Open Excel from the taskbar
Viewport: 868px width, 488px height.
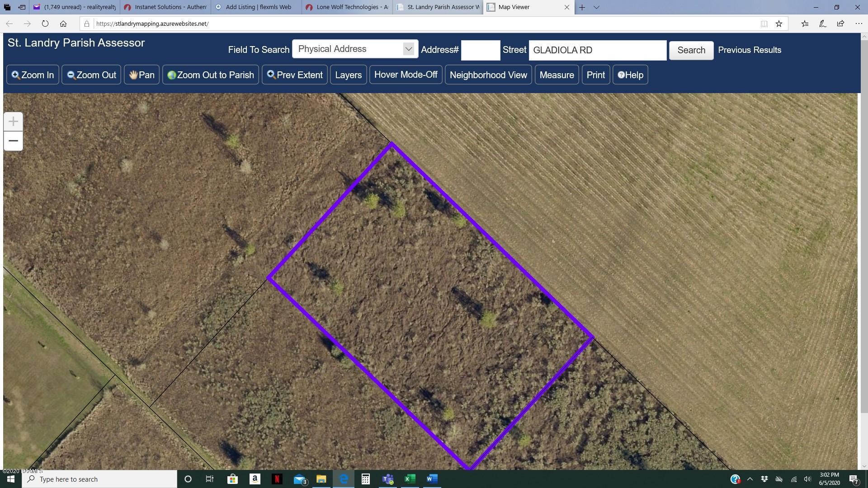(410, 479)
